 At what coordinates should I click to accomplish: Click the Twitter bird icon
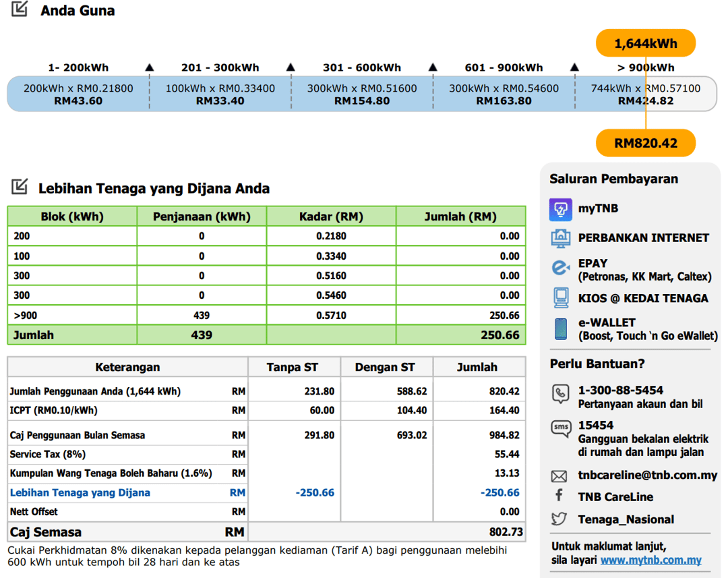click(559, 519)
